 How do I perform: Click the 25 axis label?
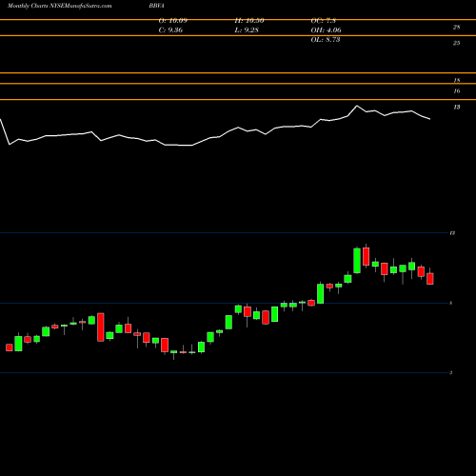coord(456,43)
